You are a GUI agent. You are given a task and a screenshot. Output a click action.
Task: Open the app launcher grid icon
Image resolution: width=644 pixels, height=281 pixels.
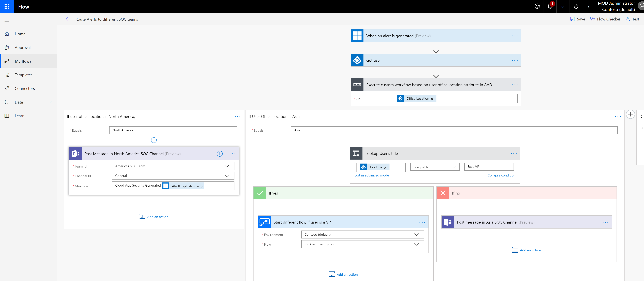click(x=7, y=7)
